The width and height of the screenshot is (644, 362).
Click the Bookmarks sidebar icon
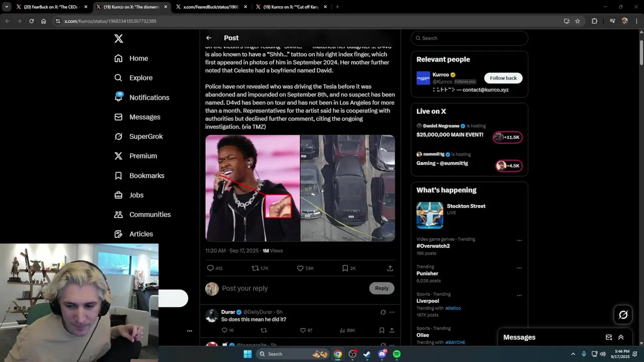pyautogui.click(x=118, y=175)
